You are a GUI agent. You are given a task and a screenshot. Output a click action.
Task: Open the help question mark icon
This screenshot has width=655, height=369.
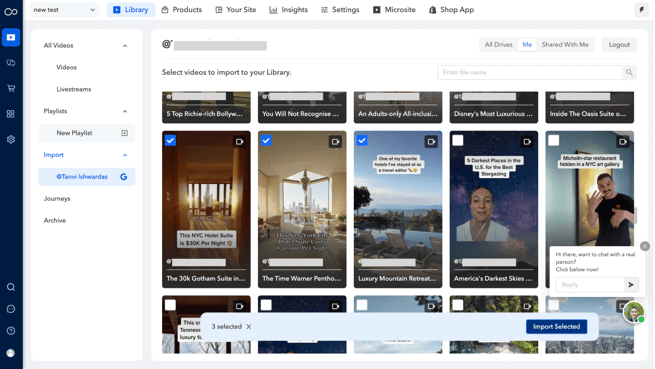point(11,331)
